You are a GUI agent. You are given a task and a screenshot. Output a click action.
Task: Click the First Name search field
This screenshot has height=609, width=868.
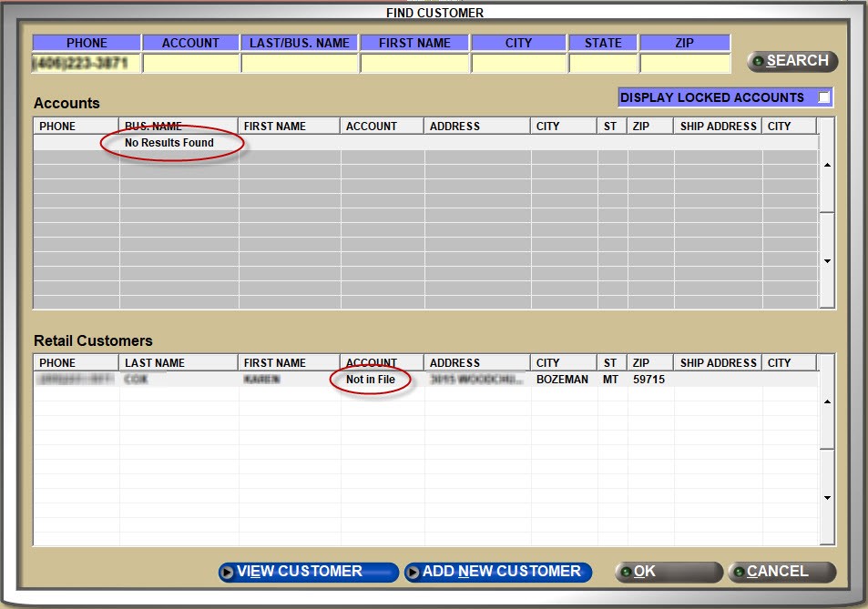tap(414, 64)
